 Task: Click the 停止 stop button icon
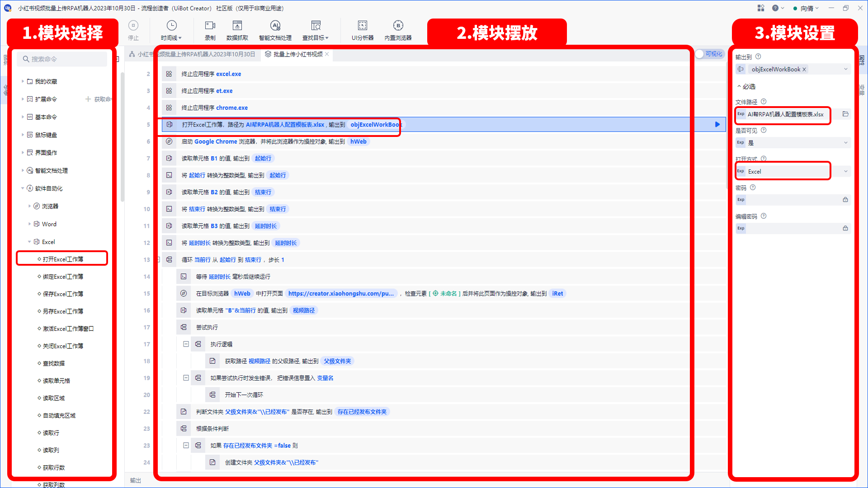click(133, 26)
